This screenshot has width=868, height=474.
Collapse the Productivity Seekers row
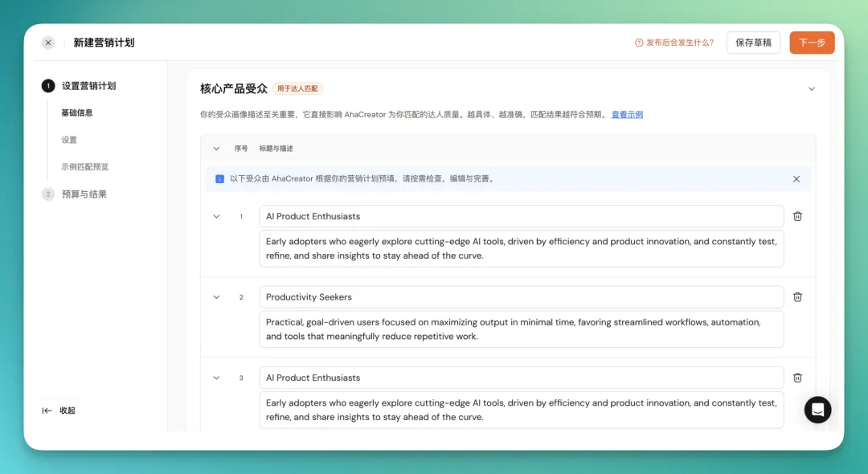pos(215,296)
